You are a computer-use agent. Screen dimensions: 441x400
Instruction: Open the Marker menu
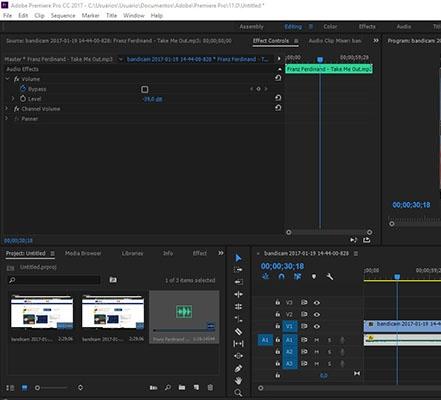pyautogui.click(x=91, y=16)
